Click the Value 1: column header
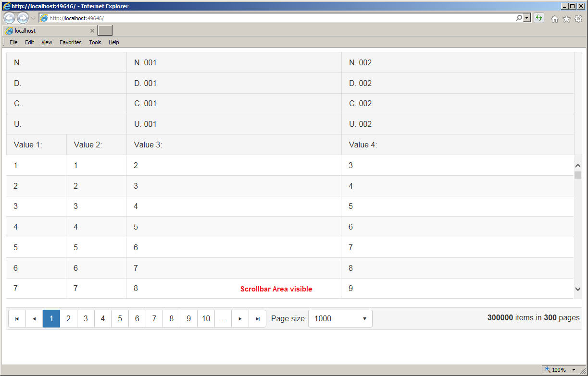 (x=36, y=145)
